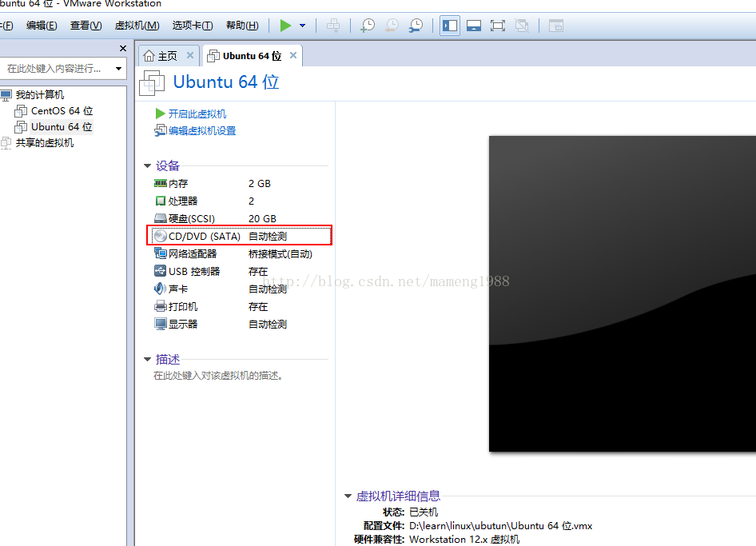Click the large Ubuntu 64 位 heading icon
This screenshot has height=546, width=756.
click(x=152, y=83)
